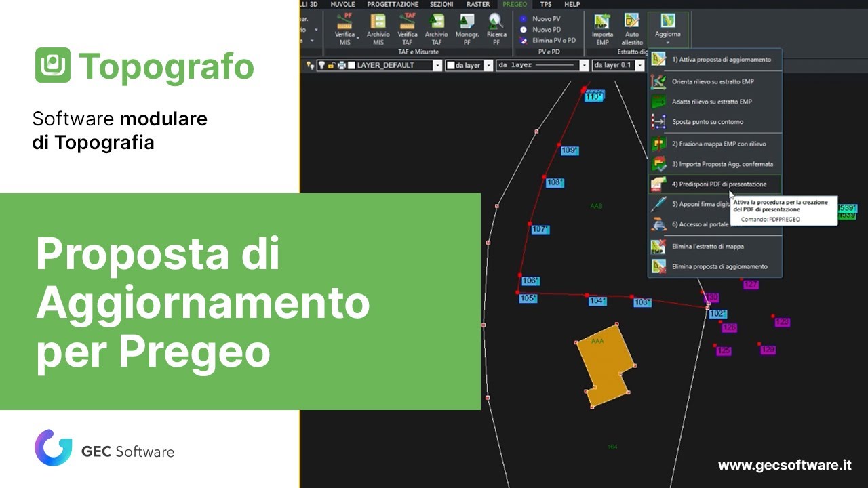Click the Orienta rilievo su estratto EMP icon
Viewport: 868px width, 488px height.
pyautogui.click(x=658, y=81)
